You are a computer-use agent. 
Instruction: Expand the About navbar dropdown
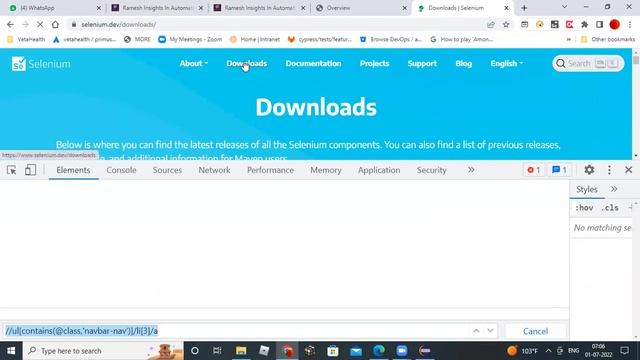(x=194, y=63)
